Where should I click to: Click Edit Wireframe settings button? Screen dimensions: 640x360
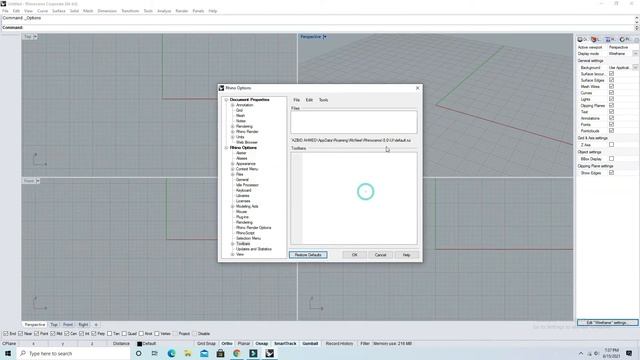[x=607, y=322]
